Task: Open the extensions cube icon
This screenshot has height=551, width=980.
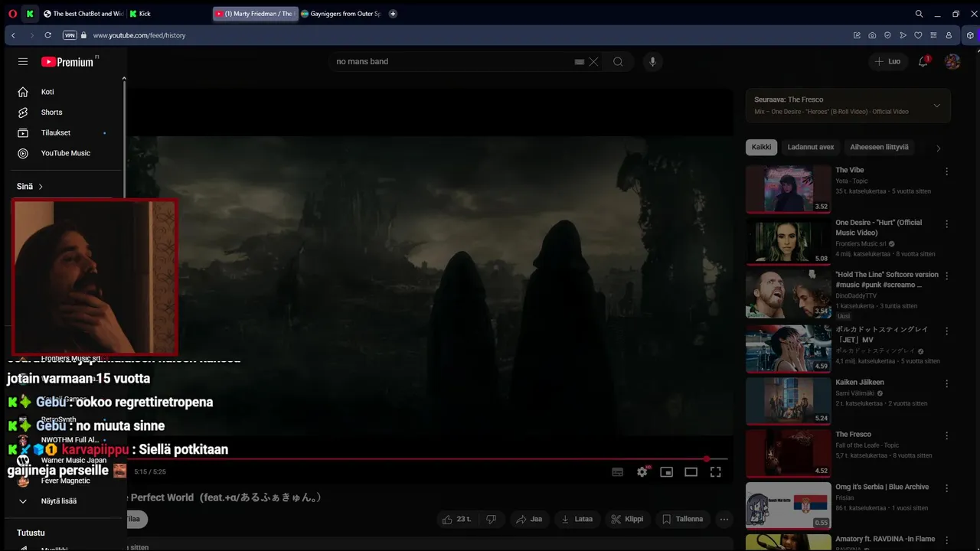Action: pyautogui.click(x=970, y=35)
